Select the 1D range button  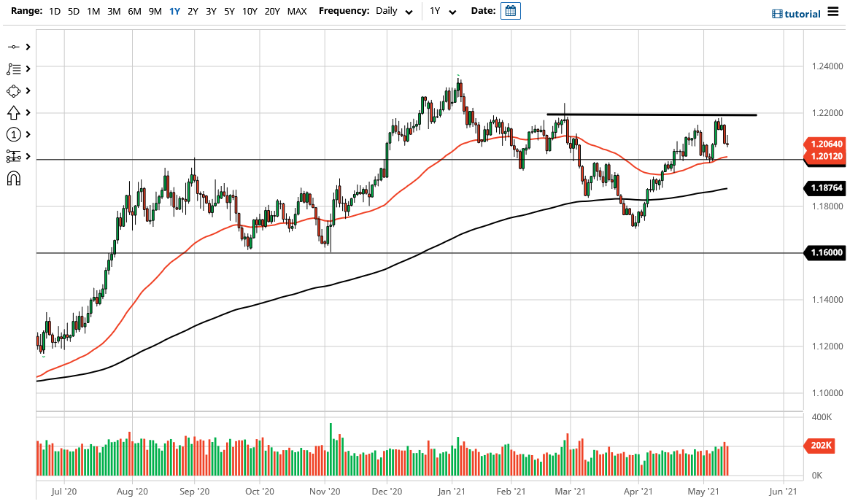pos(53,11)
